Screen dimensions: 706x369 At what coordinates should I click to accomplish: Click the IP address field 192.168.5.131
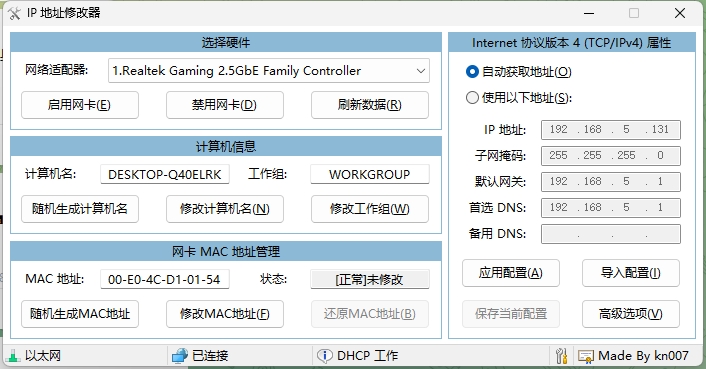click(611, 130)
